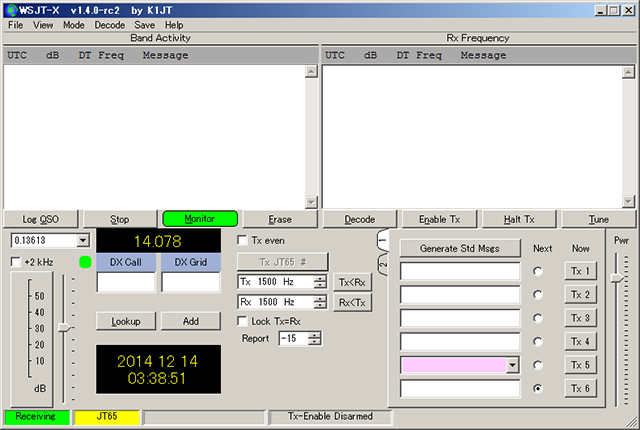
Task: Click the green Receiving status label
Action: click(x=37, y=417)
